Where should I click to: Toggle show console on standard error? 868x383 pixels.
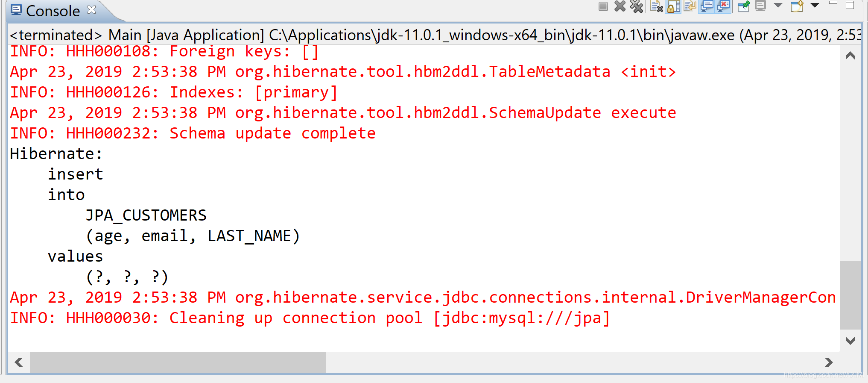coord(724,6)
